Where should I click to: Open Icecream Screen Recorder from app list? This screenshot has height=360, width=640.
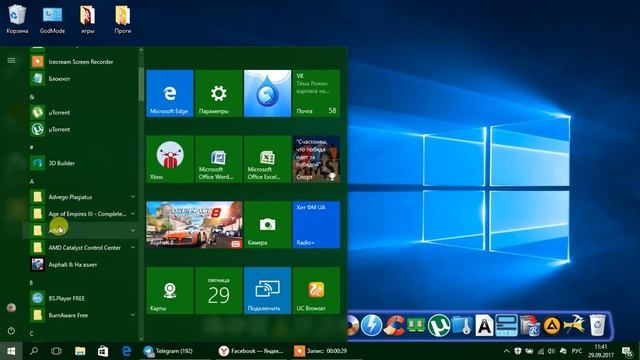click(x=81, y=62)
